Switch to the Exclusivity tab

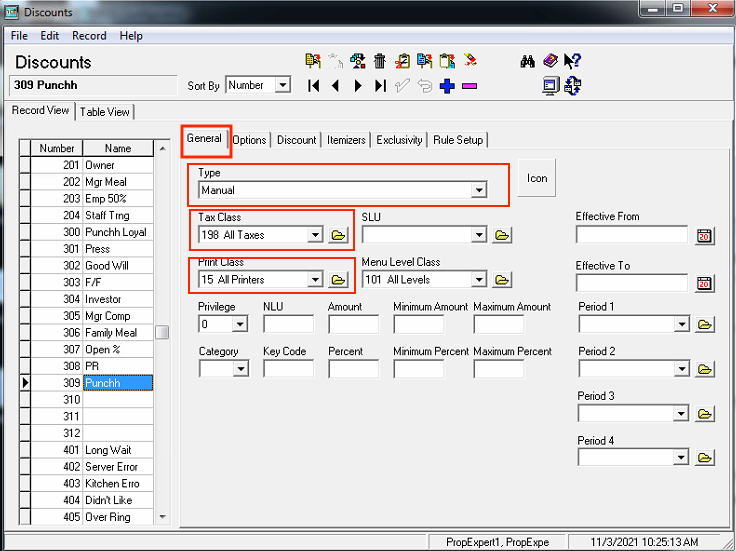(399, 140)
